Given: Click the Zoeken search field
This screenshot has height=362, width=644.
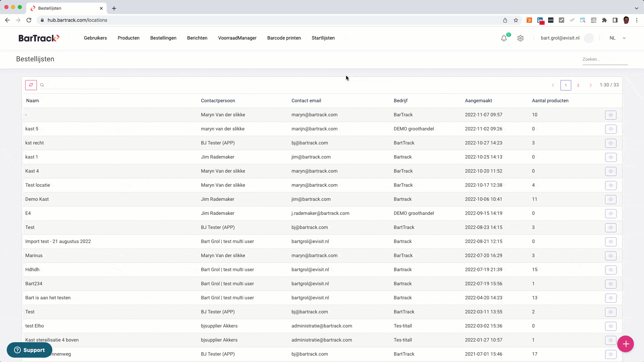Looking at the screenshot, I should pyautogui.click(x=605, y=59).
